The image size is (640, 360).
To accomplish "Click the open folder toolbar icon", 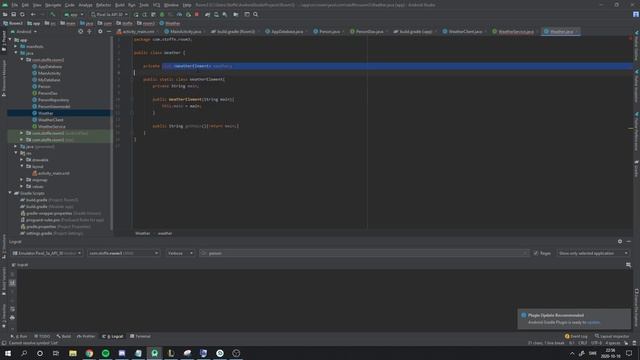I will (x=5, y=14).
